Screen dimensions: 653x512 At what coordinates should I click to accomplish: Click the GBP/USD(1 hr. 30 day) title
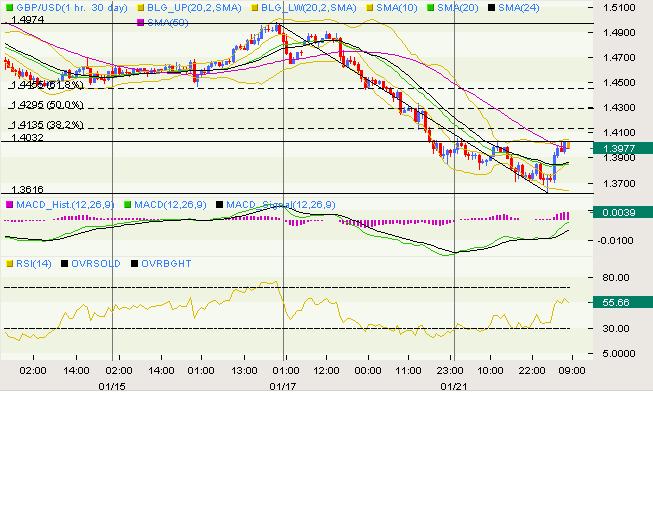pyautogui.click(x=68, y=6)
